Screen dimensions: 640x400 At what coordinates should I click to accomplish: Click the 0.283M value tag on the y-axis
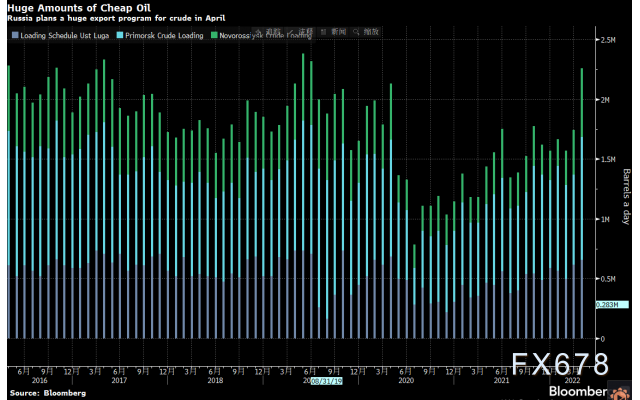[x=612, y=304]
